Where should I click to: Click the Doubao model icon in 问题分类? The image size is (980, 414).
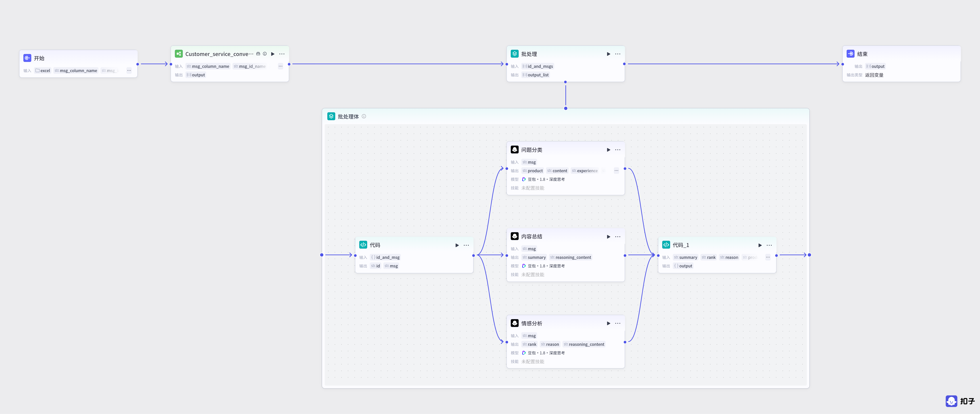point(524,179)
